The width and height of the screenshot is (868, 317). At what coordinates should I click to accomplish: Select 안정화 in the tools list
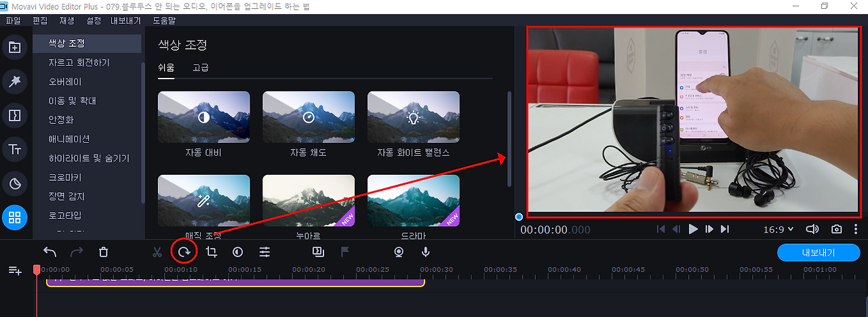point(87,119)
